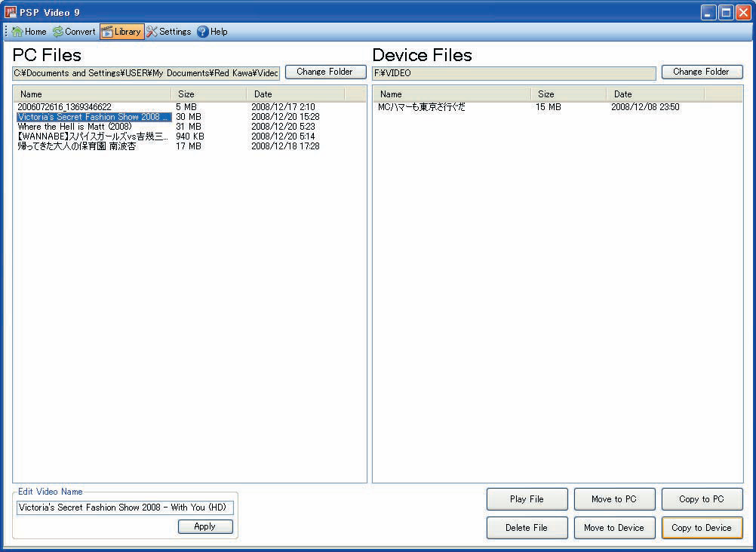Select Where the Hell is Matt (2008)
Screen dimensions: 756x552
coord(75,126)
